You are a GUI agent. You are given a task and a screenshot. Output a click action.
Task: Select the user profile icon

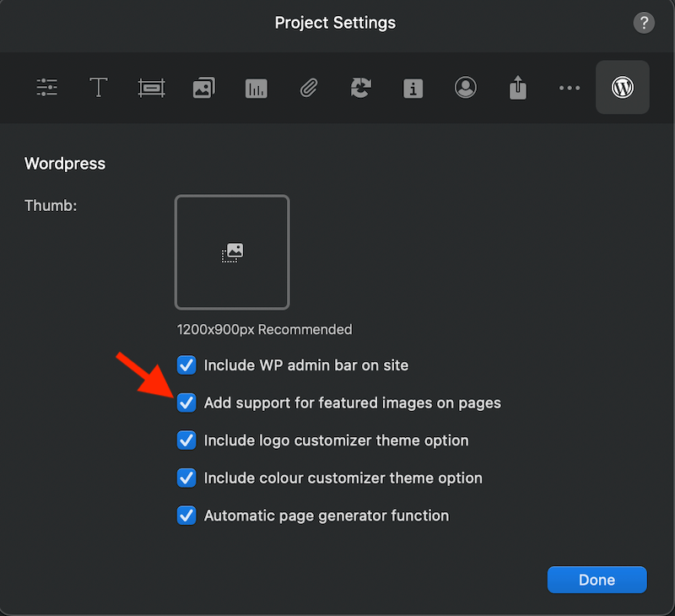click(465, 88)
